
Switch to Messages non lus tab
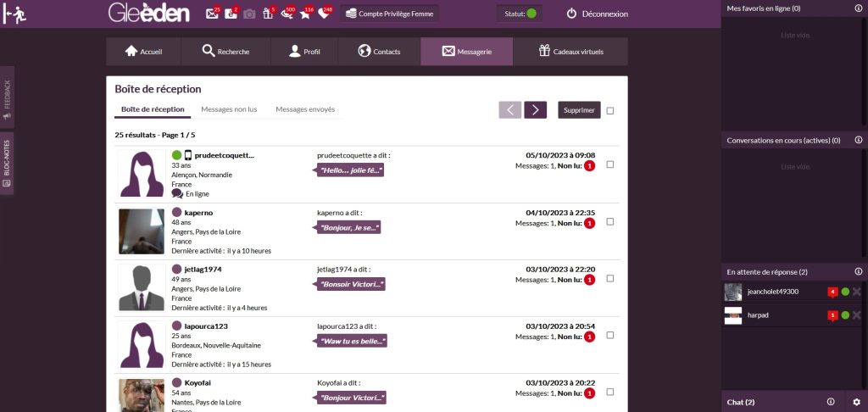(x=229, y=109)
